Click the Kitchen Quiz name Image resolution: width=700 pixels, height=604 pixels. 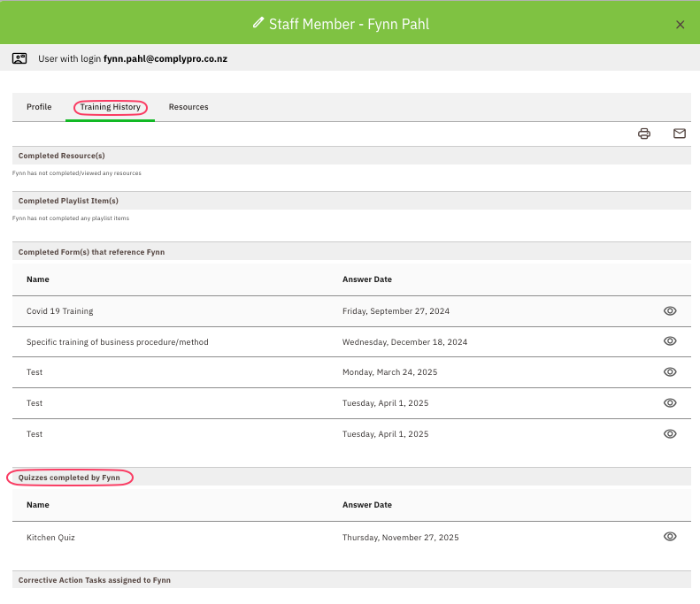pos(50,538)
